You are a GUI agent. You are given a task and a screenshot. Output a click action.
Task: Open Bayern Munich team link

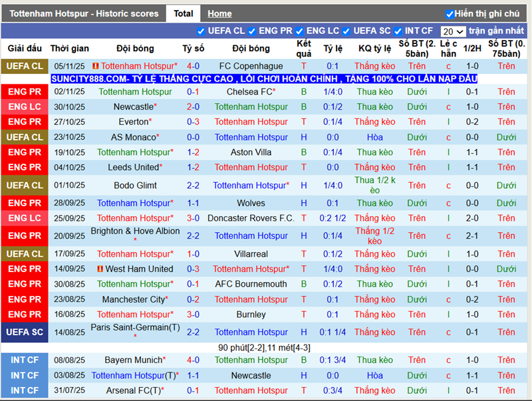coord(135,360)
